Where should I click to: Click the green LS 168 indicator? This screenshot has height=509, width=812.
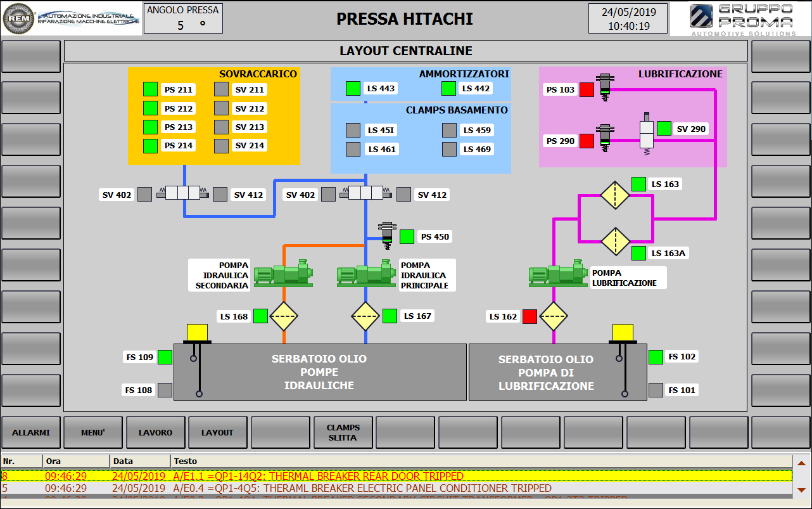click(260, 316)
